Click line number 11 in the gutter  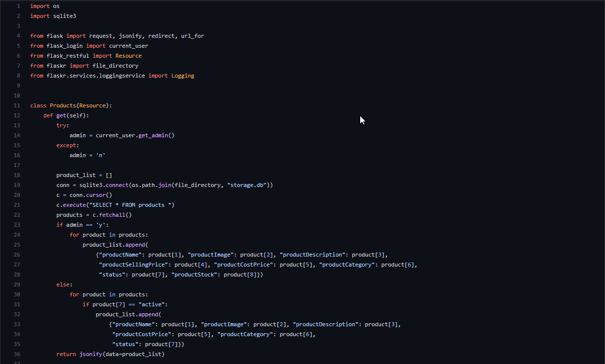point(17,105)
